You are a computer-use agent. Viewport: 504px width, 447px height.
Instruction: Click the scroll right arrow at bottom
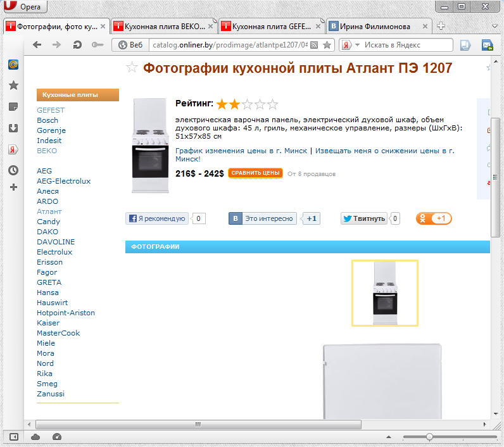[x=485, y=424]
